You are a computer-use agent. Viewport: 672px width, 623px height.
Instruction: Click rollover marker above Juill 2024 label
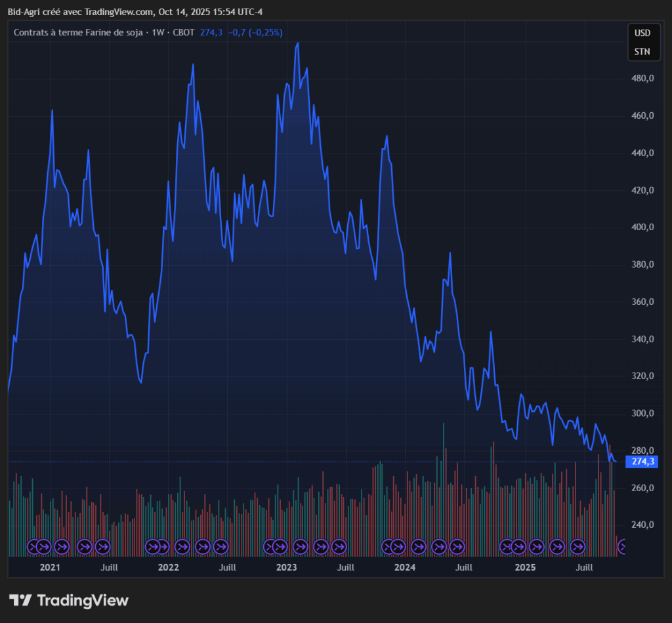(x=457, y=546)
